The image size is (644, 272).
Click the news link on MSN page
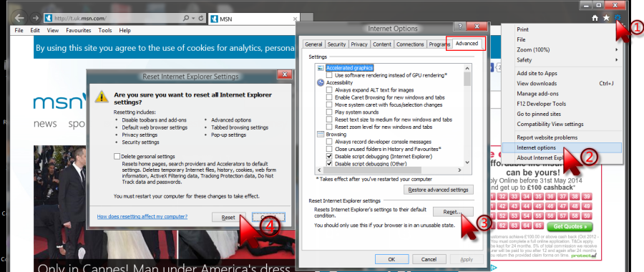click(x=45, y=124)
